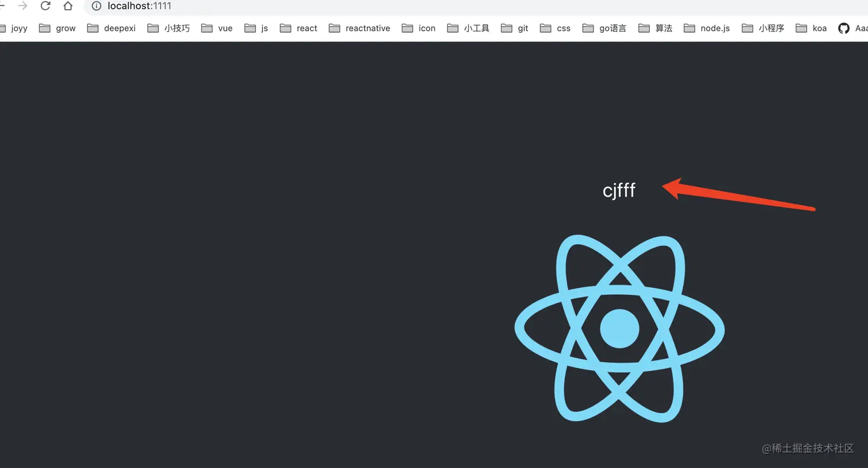
Task: Open the vue bookmarks folder
Action: pos(217,28)
